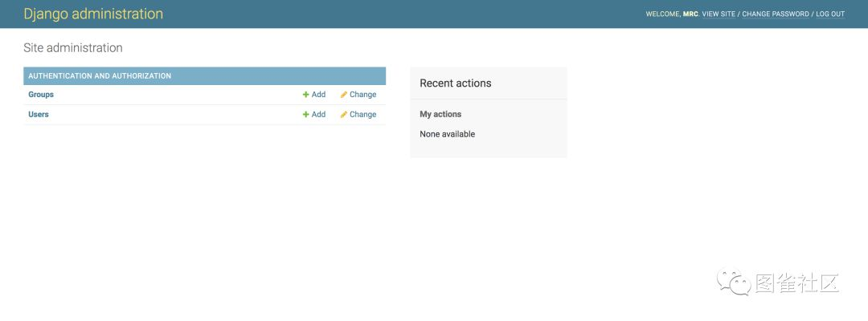Click the pencil icon in Groups row
868x321 pixels.
344,95
